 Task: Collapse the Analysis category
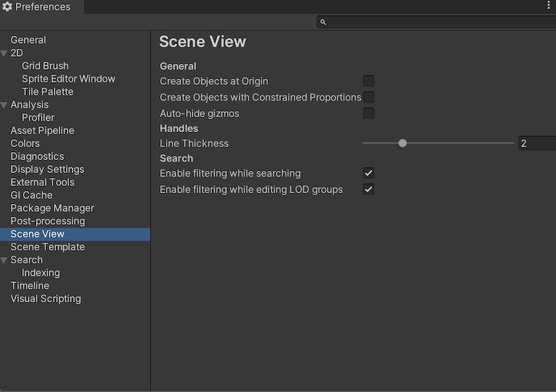(x=4, y=105)
